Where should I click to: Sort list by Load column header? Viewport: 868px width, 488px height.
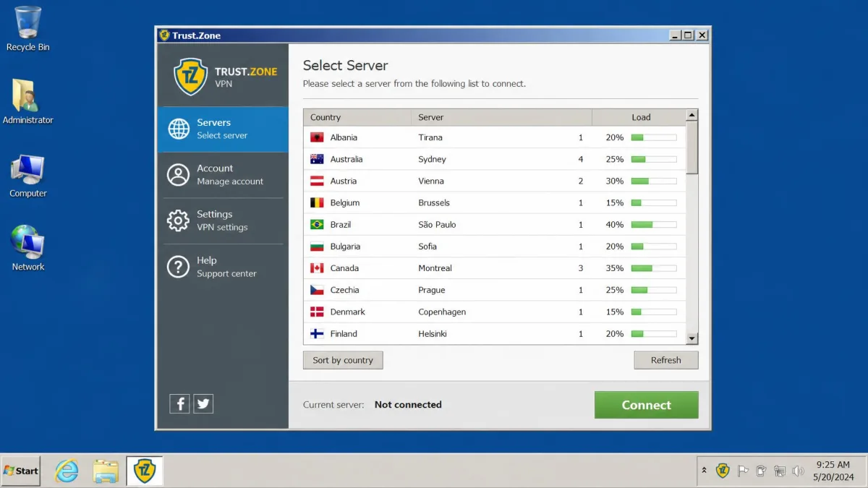point(639,117)
